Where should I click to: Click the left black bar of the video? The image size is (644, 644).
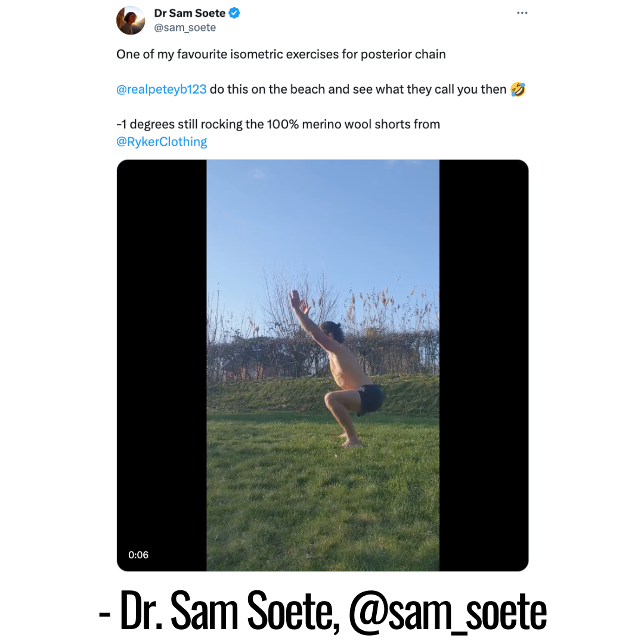(162, 365)
